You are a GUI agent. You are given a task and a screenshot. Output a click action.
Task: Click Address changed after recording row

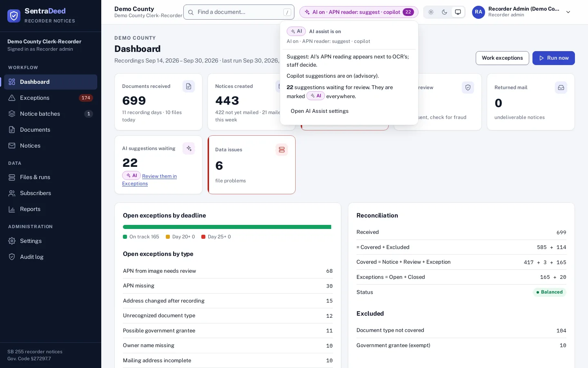(x=228, y=301)
